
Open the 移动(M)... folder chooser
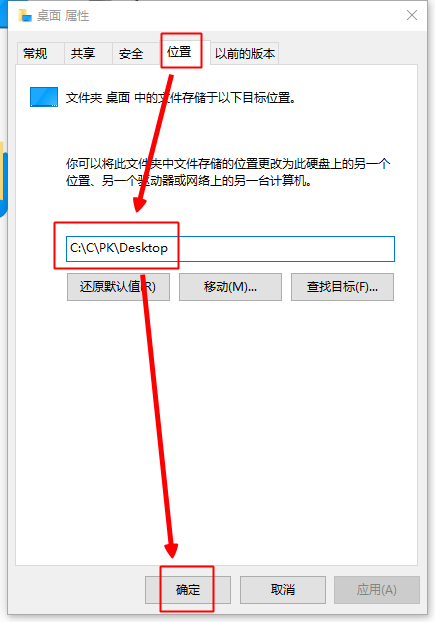coord(230,287)
